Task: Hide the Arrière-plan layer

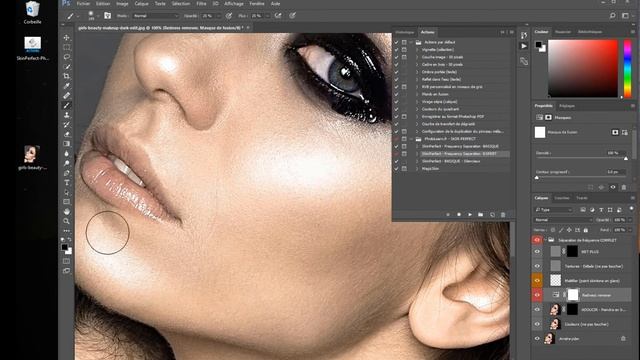Action: point(537,338)
